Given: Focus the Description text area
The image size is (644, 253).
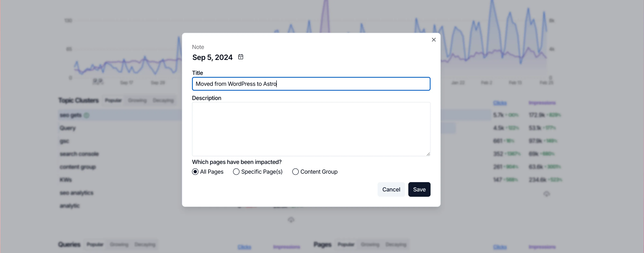Looking at the screenshot, I should [311, 129].
